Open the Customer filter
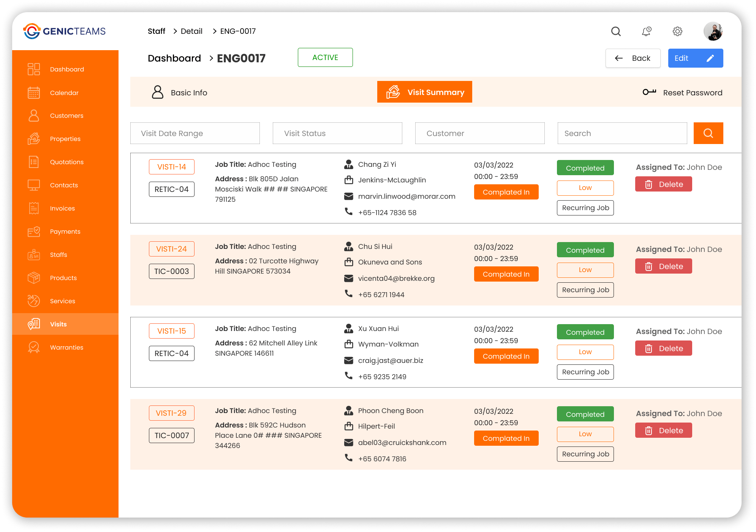Screen dimensions: 756x532 480,133
